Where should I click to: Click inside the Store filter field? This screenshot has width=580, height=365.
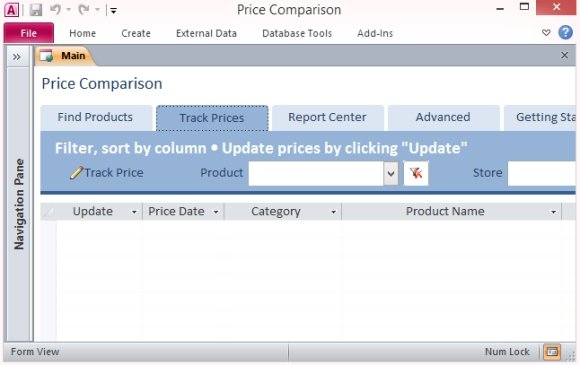pos(542,173)
